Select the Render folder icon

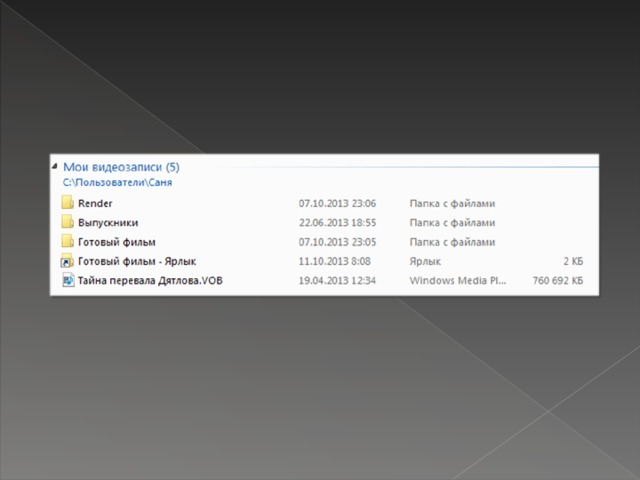[67, 202]
